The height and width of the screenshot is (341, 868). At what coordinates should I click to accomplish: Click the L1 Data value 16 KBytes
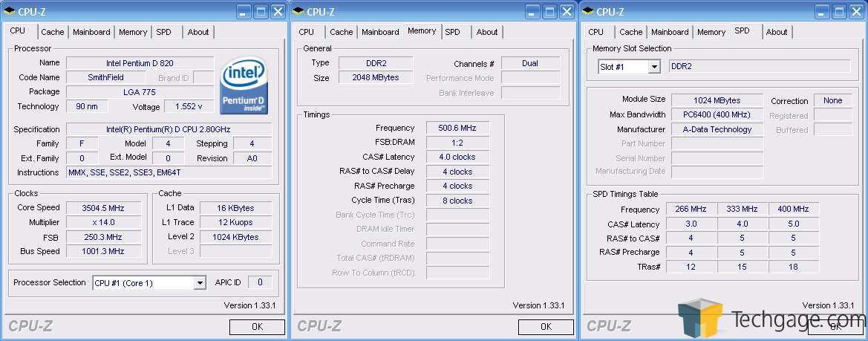(236, 208)
